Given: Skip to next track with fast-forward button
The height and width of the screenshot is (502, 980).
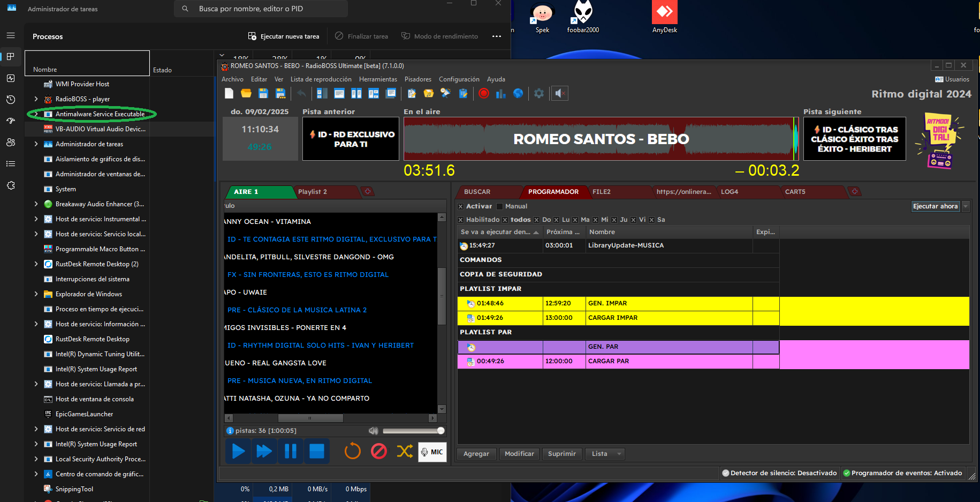Looking at the screenshot, I should (264, 451).
